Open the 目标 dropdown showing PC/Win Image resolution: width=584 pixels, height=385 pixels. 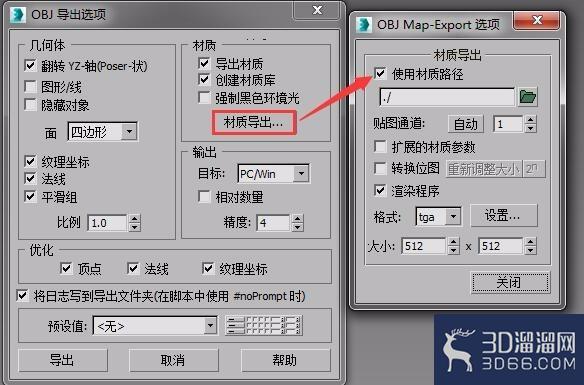(x=273, y=174)
